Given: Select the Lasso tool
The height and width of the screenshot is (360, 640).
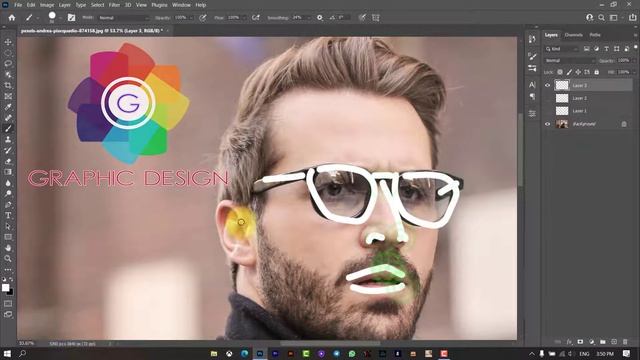Looking at the screenshot, I should click(8, 64).
